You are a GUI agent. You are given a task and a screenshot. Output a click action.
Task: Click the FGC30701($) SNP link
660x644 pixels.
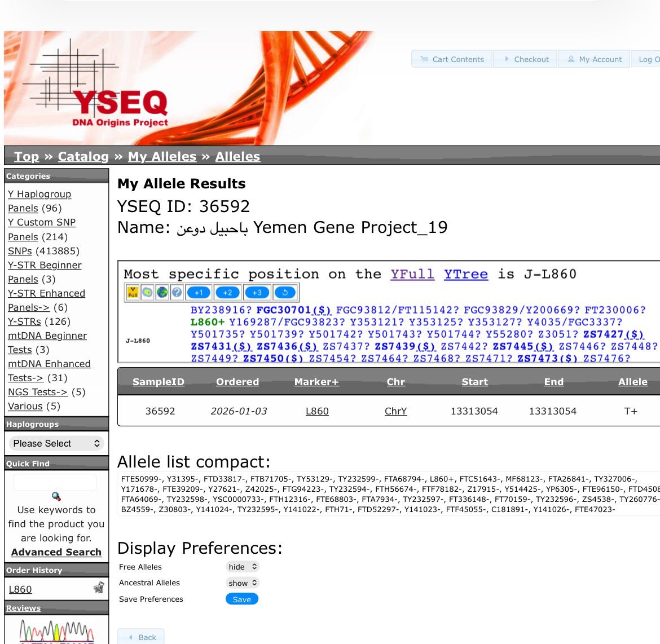pyautogui.click(x=294, y=310)
